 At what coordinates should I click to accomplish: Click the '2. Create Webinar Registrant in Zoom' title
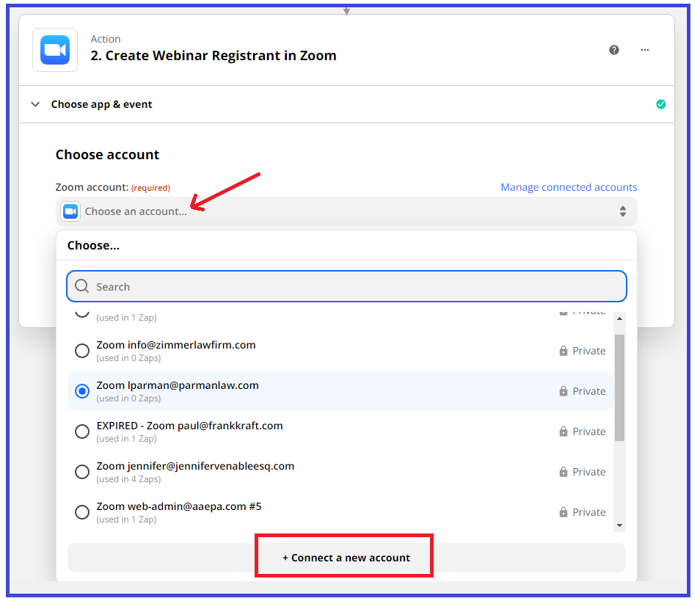(x=214, y=56)
